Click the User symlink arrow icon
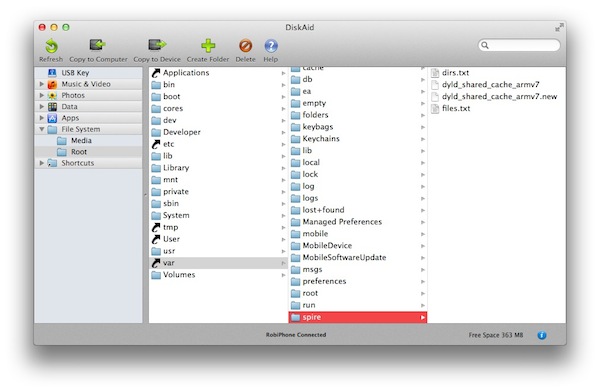This screenshot has width=600, height=392. pos(156,239)
